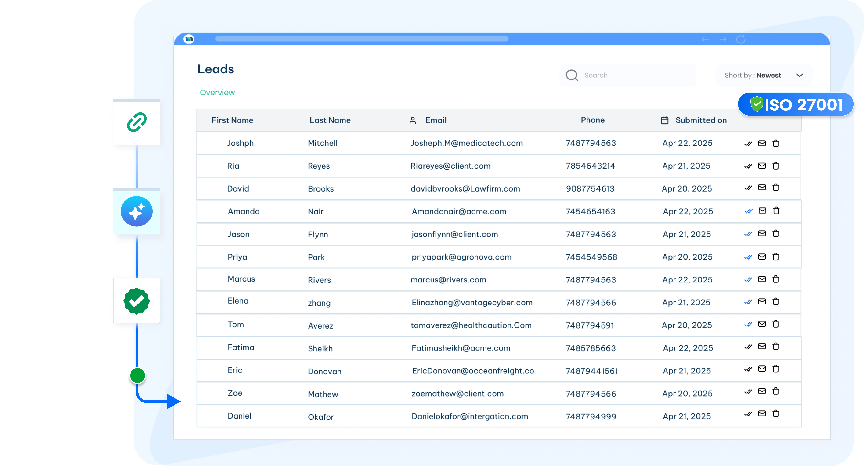Image resolution: width=868 pixels, height=474 pixels.
Task: Click Tom's Apr 20, 2025 date
Action: (687, 325)
